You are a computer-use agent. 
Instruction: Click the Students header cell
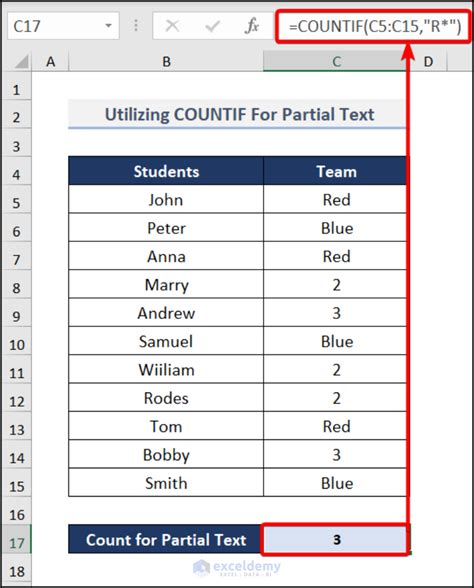tap(166, 171)
